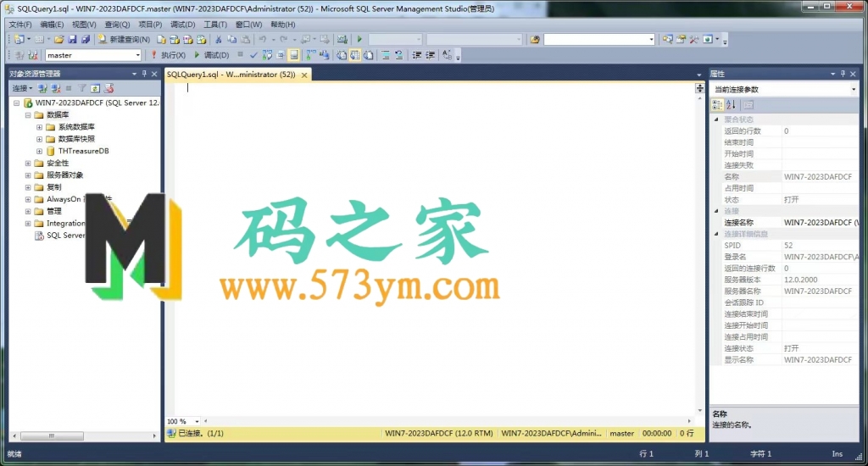Click Display Estimated Execution Plan icon
The height and width of the screenshot is (466, 868).
[x=267, y=55]
